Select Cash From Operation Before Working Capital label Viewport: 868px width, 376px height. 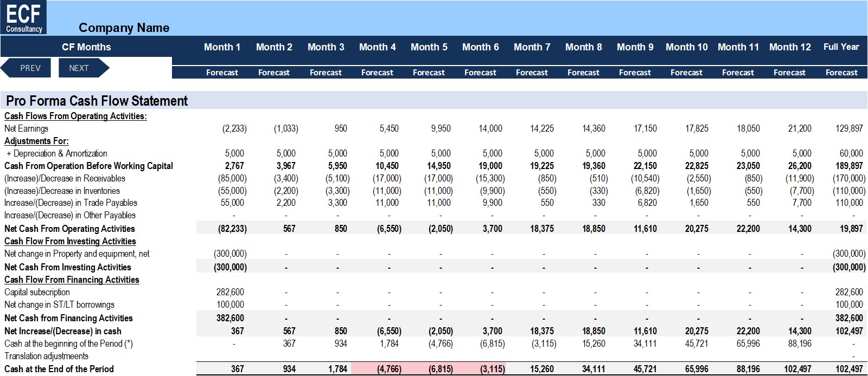pyautogui.click(x=88, y=166)
